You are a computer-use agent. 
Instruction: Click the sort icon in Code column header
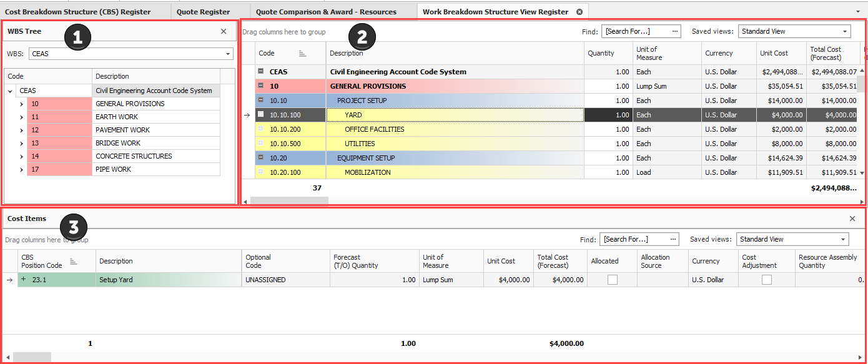302,54
